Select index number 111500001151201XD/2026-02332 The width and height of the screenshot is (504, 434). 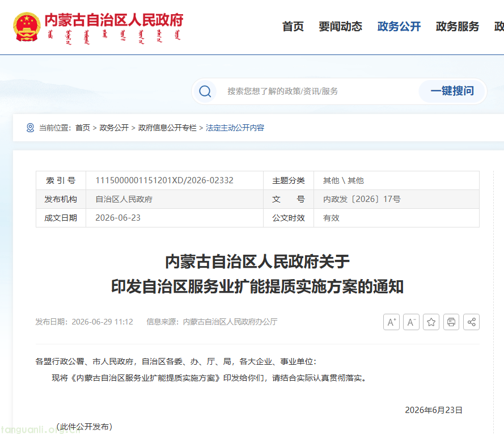(x=164, y=180)
